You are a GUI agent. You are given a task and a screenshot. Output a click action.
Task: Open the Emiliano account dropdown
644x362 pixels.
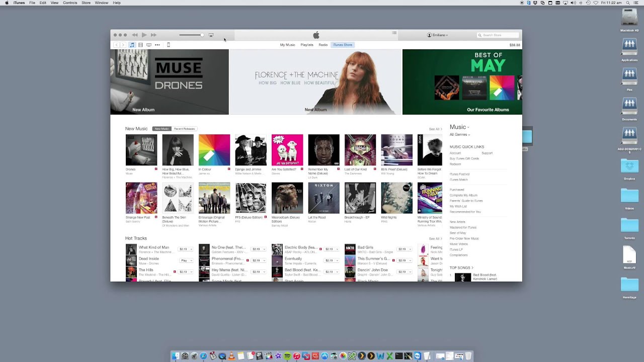click(x=438, y=35)
